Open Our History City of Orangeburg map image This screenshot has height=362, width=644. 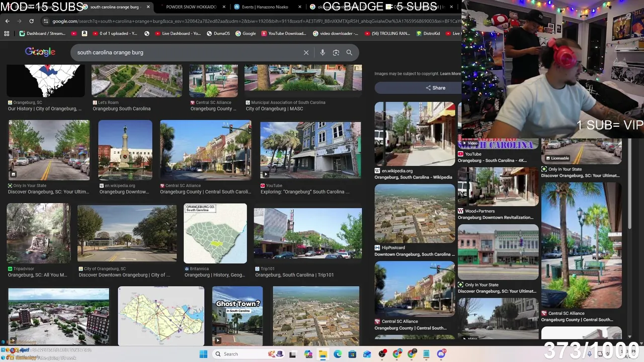(x=46, y=81)
